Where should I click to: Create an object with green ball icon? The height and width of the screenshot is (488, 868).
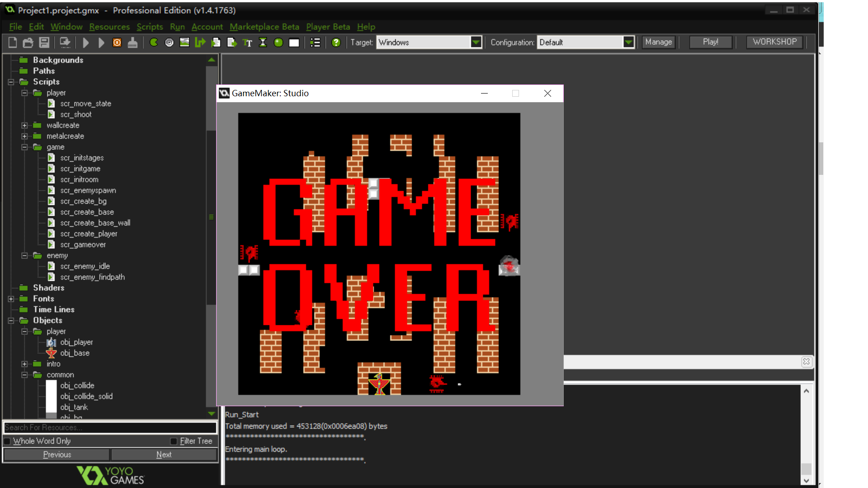click(x=278, y=42)
